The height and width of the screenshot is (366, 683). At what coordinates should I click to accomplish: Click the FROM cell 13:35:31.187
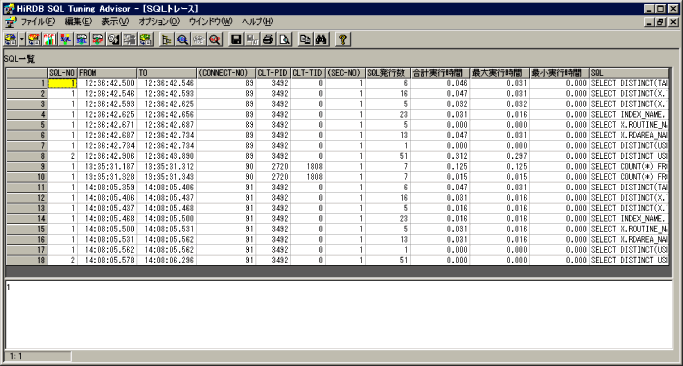[107, 166]
